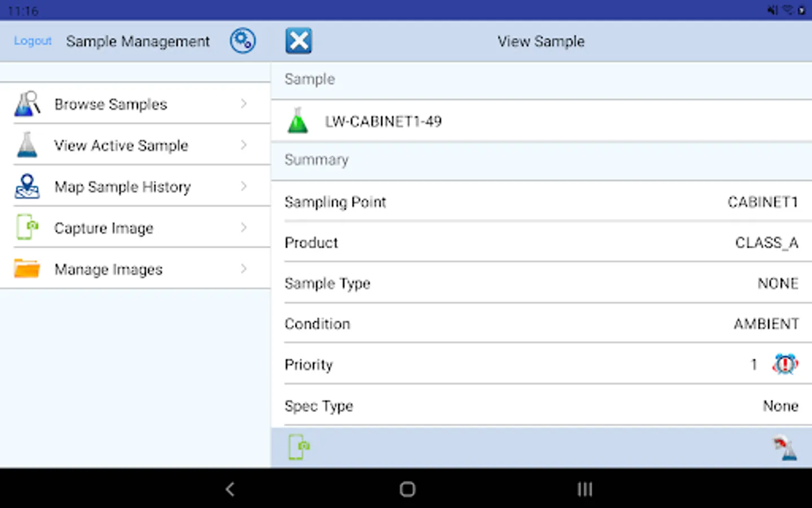The height and width of the screenshot is (508, 812).
Task: Click the Browse Samples flask icon
Action: point(27,104)
